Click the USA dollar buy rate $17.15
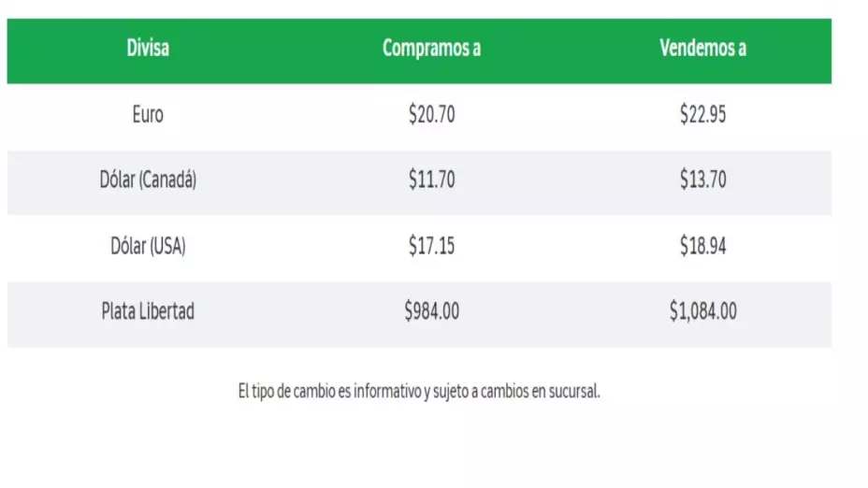The height and width of the screenshot is (488, 868). (431, 247)
